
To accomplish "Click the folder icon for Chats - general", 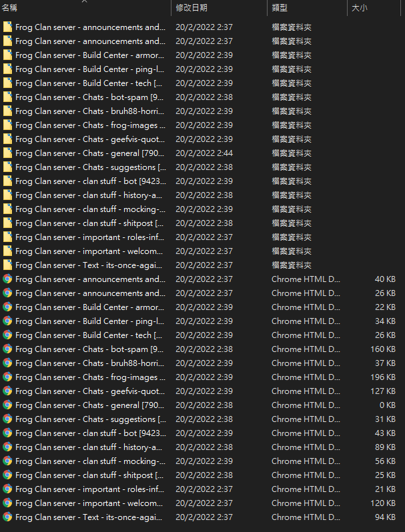I will (x=7, y=153).
